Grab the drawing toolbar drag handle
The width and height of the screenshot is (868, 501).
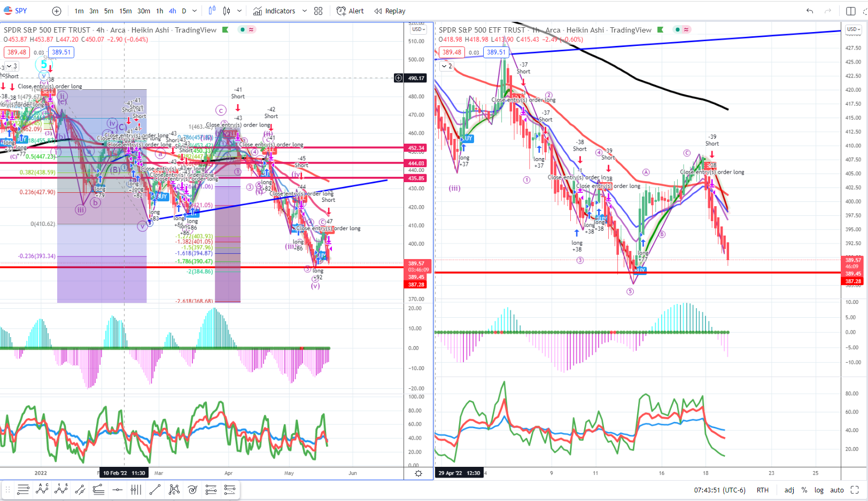pyautogui.click(x=7, y=489)
